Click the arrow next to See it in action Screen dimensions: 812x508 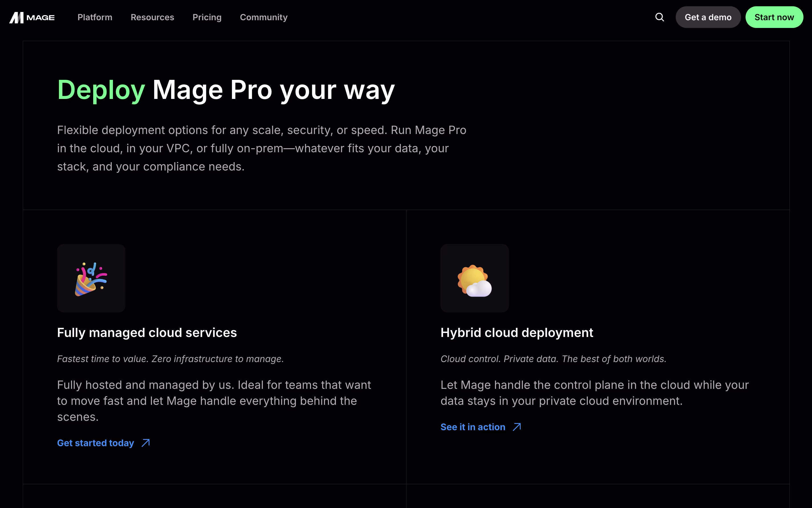[517, 427]
